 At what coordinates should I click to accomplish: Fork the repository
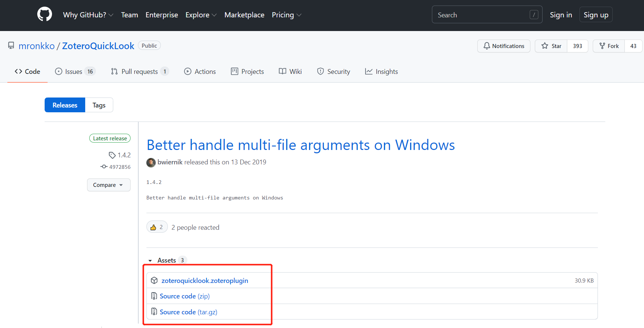(609, 46)
